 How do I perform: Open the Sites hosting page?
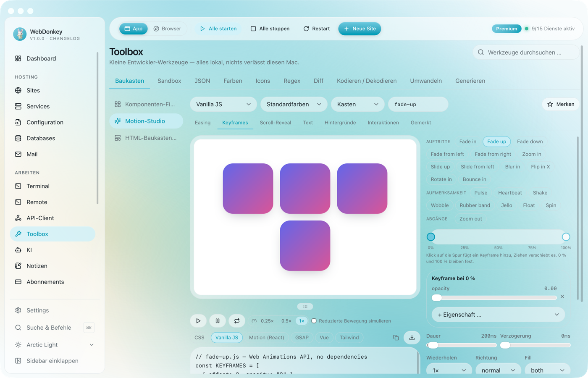pyautogui.click(x=52, y=90)
